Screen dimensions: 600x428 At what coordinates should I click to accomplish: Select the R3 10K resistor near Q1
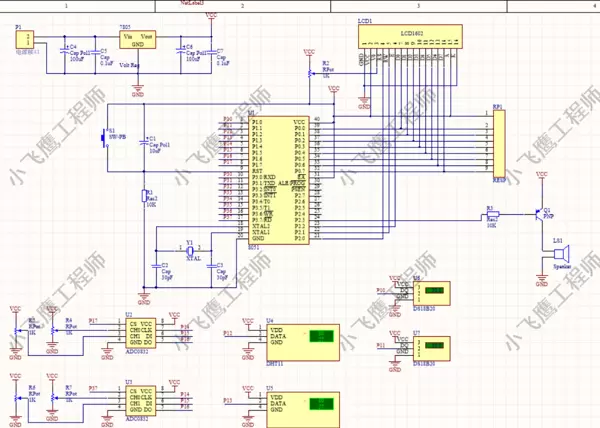coord(491,213)
